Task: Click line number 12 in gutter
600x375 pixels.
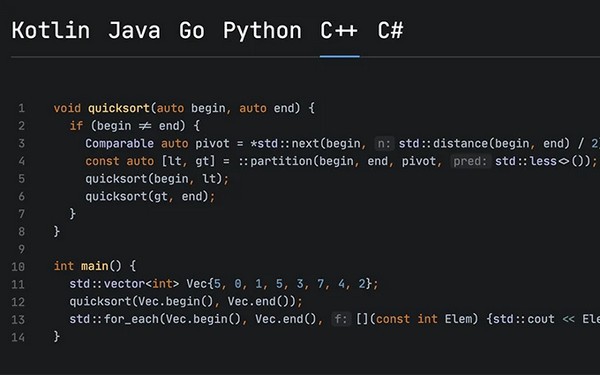Action: coord(18,302)
